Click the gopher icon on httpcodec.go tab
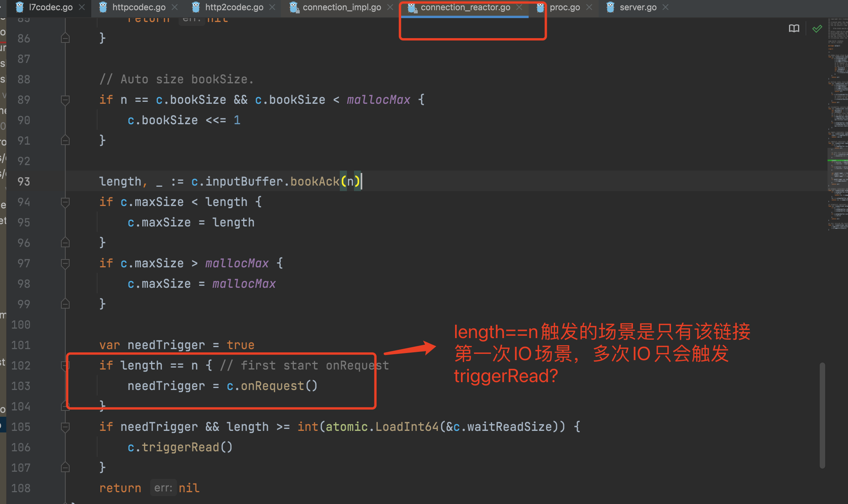 (x=103, y=7)
